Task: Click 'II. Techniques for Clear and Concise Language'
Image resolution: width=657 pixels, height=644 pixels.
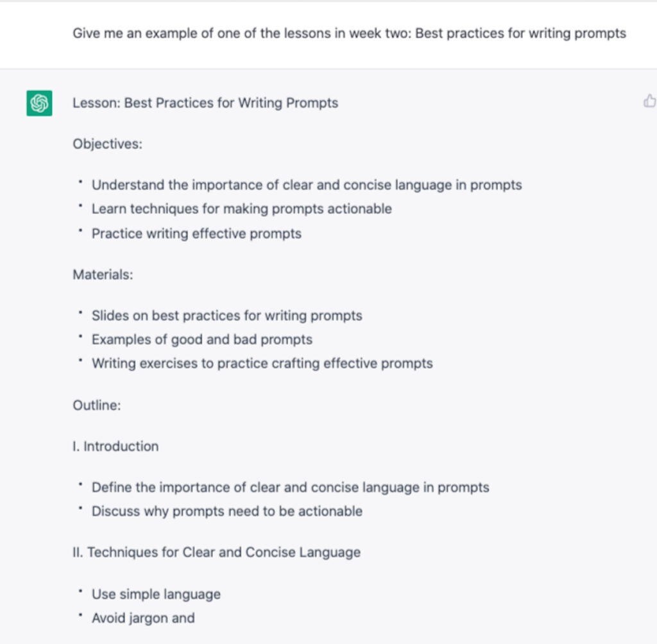Action: [216, 552]
